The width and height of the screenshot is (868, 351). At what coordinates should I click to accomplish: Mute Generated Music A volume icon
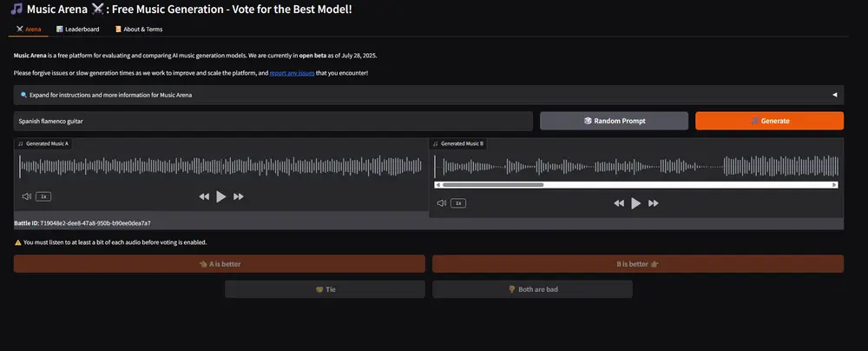(x=26, y=196)
